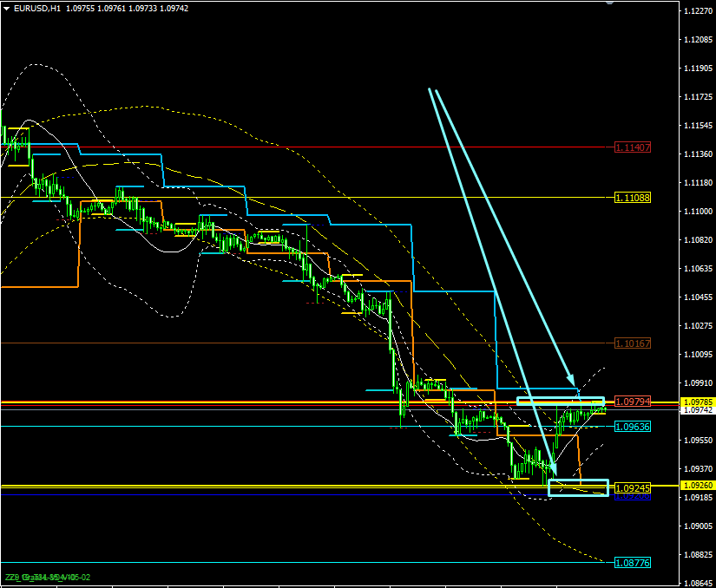Select the yellow 1.09260 tag on price axis
Viewport: 716px width, 588px height.
tap(698, 486)
